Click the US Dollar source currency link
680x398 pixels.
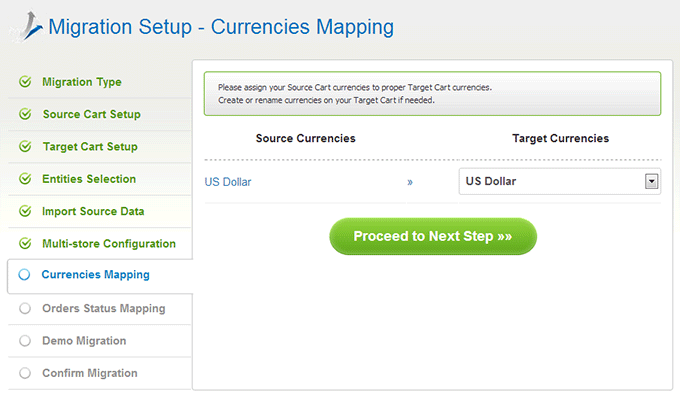click(228, 182)
